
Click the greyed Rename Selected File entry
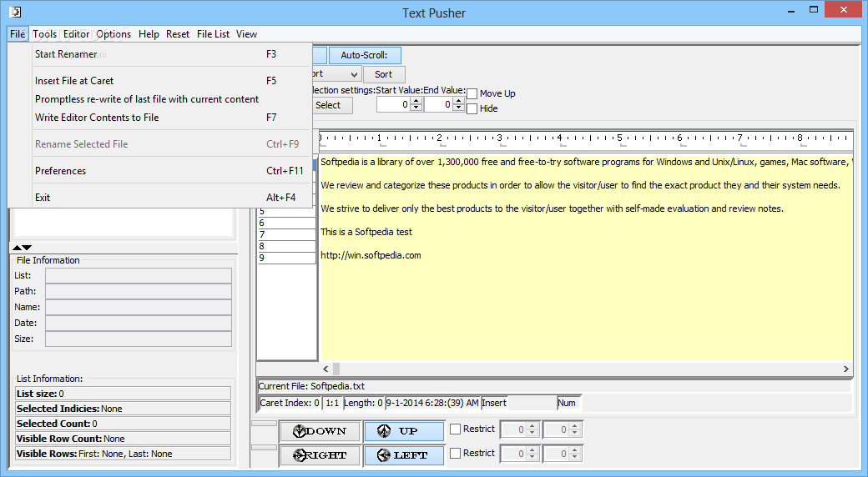tap(159, 144)
